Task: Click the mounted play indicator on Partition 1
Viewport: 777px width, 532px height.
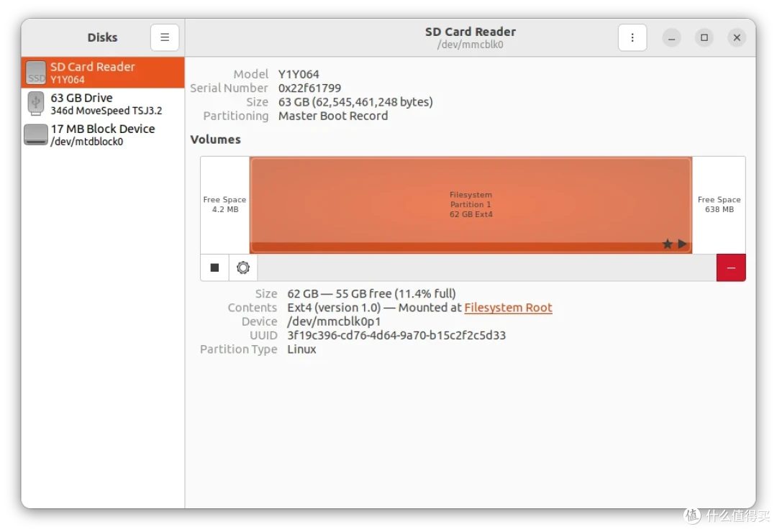Action: [x=682, y=244]
